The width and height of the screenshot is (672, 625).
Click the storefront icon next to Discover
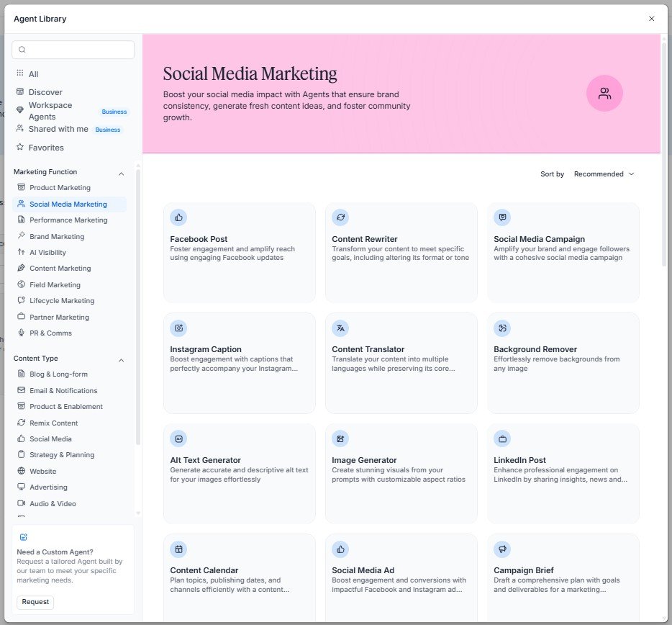19,91
